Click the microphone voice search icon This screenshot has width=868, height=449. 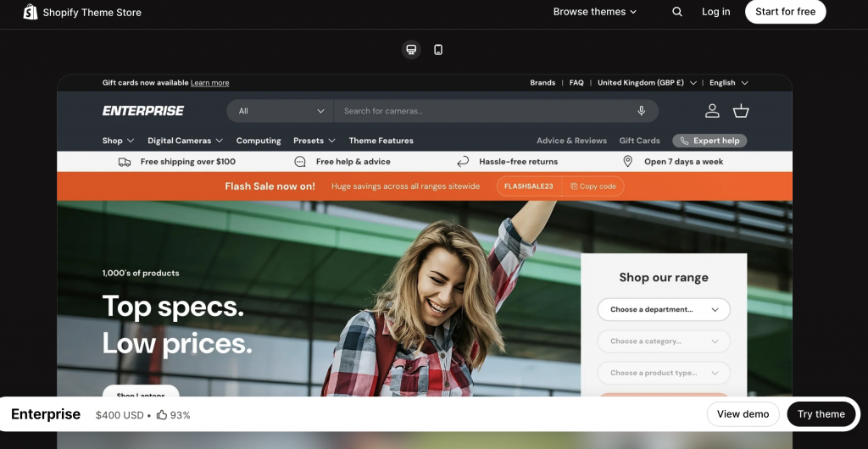click(x=641, y=111)
